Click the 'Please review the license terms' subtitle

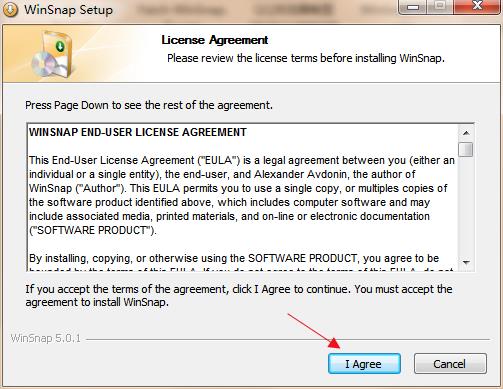tap(306, 58)
